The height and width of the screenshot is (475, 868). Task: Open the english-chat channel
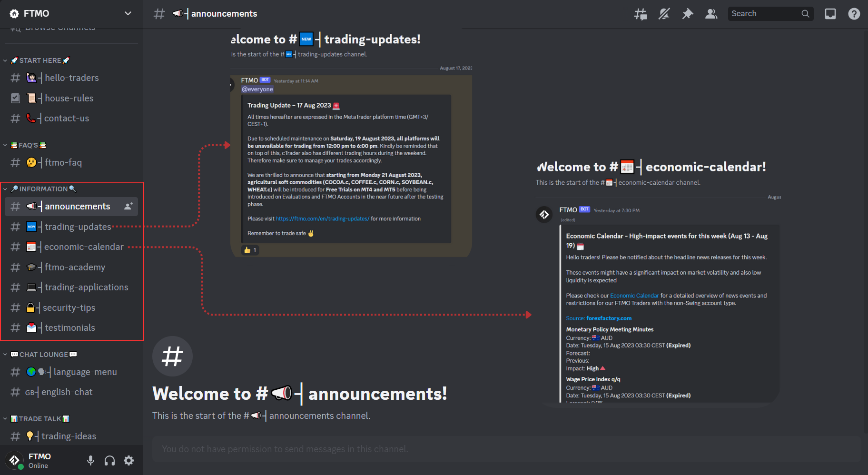click(71, 392)
